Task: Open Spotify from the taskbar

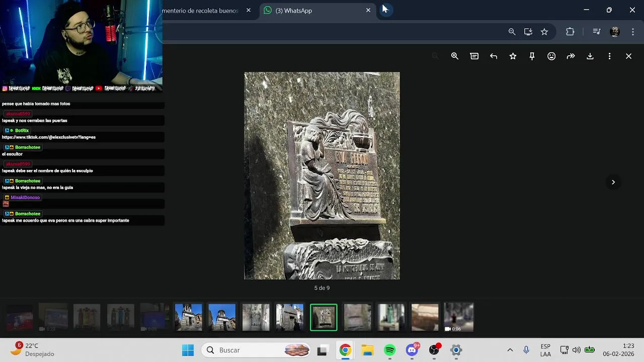Action: (x=390, y=350)
